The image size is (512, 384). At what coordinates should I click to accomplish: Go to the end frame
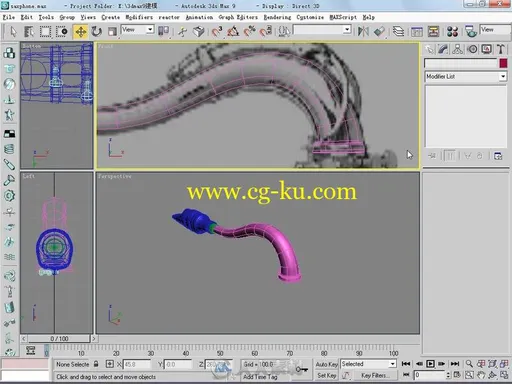pyautogui.click(x=455, y=364)
